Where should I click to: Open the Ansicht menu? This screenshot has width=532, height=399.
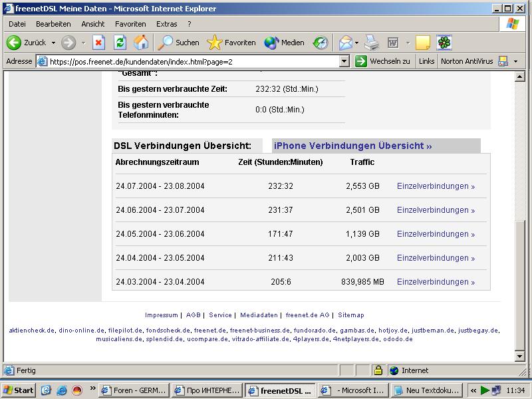click(93, 24)
